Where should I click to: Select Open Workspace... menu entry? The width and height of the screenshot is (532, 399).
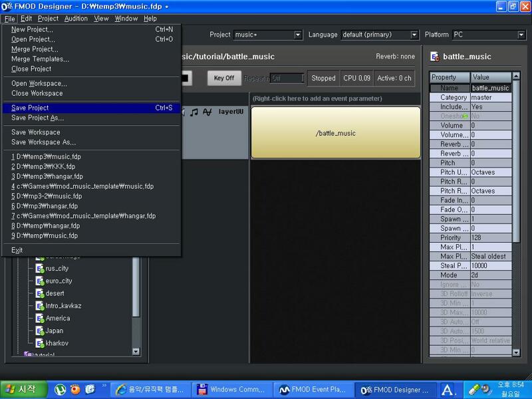(91, 84)
